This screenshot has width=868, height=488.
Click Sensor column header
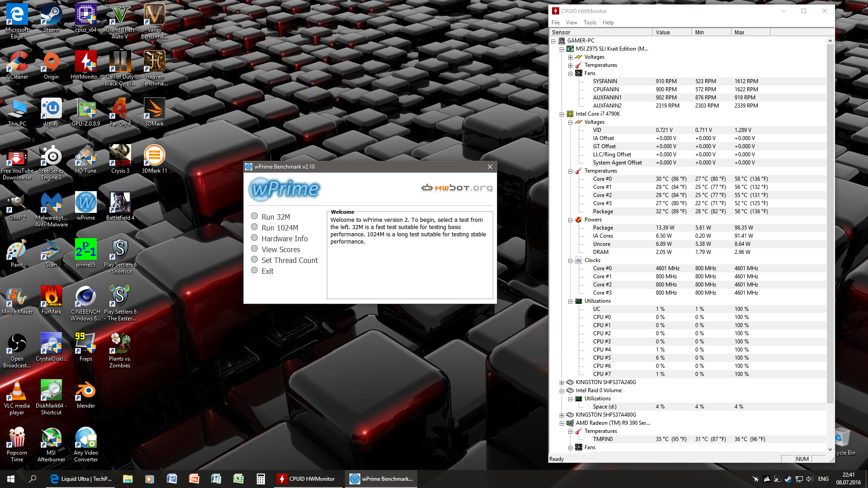pos(600,32)
